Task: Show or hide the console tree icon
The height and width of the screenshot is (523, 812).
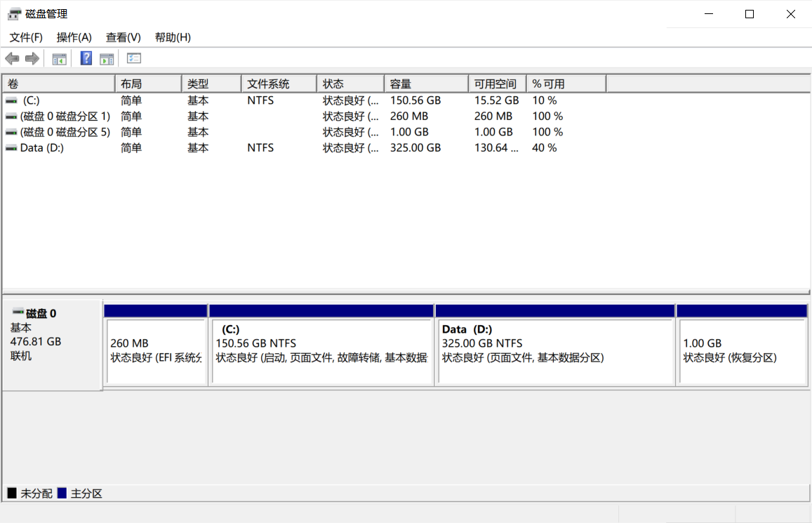Action: coord(60,59)
